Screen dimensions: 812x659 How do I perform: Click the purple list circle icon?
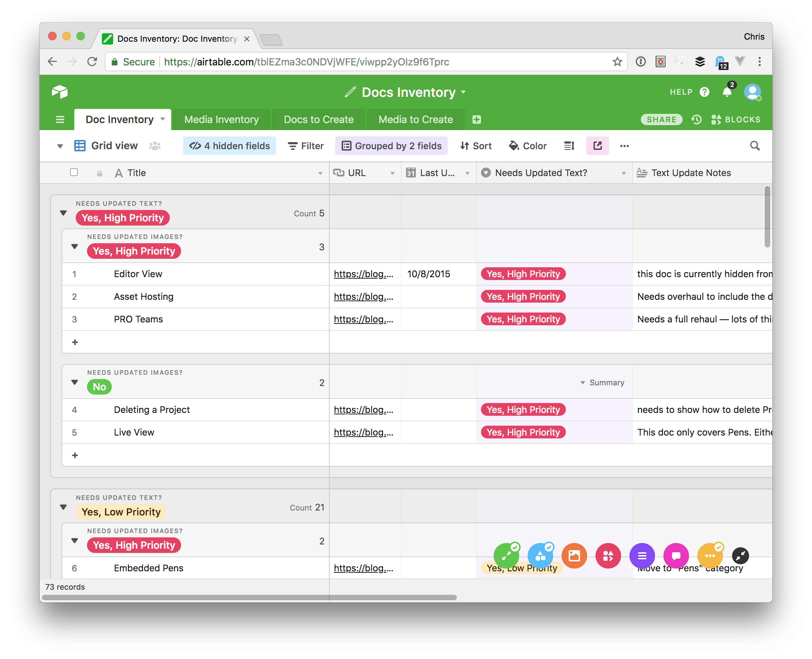coord(642,556)
